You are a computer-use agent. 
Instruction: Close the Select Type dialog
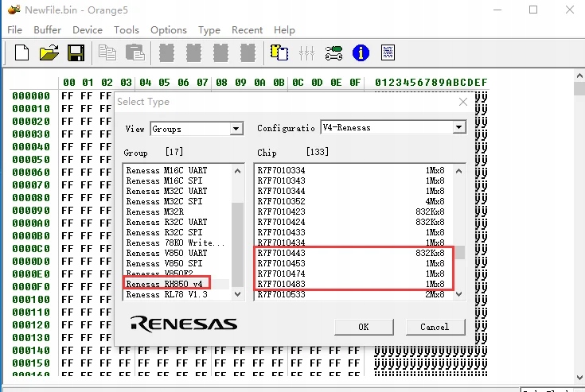463,102
